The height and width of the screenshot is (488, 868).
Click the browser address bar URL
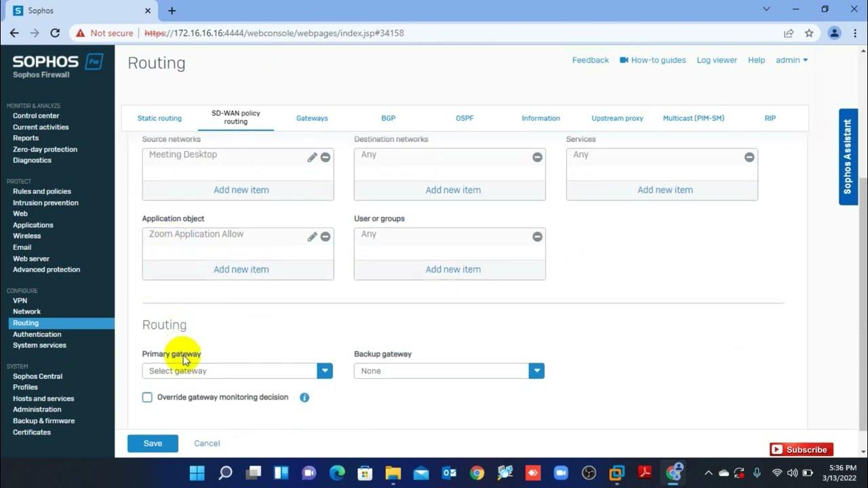coord(274,33)
